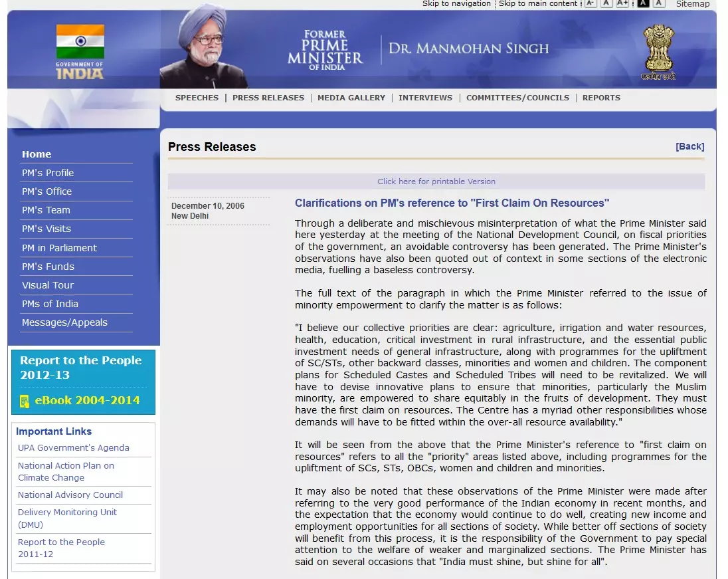Viewport: 728px width, 579px height.
Task: Open the Speeches menu
Action: coord(197,98)
